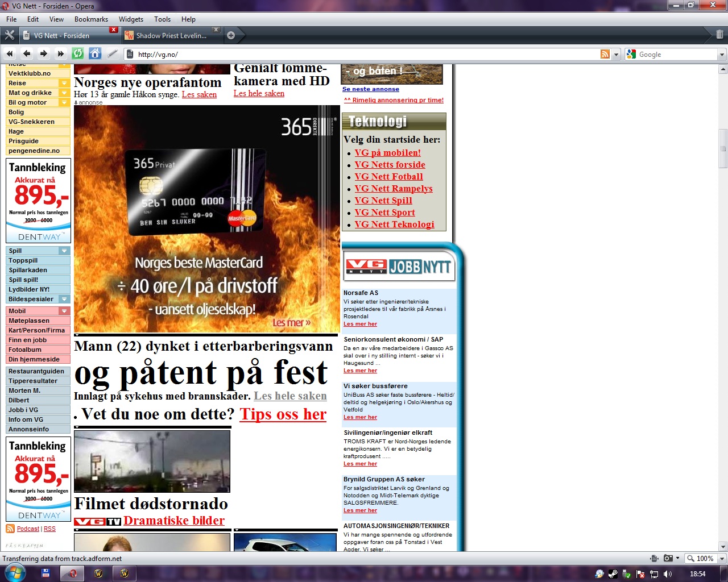The image size is (728, 582).
Task: Open the VG på mobilen! link
Action: pyautogui.click(x=388, y=153)
